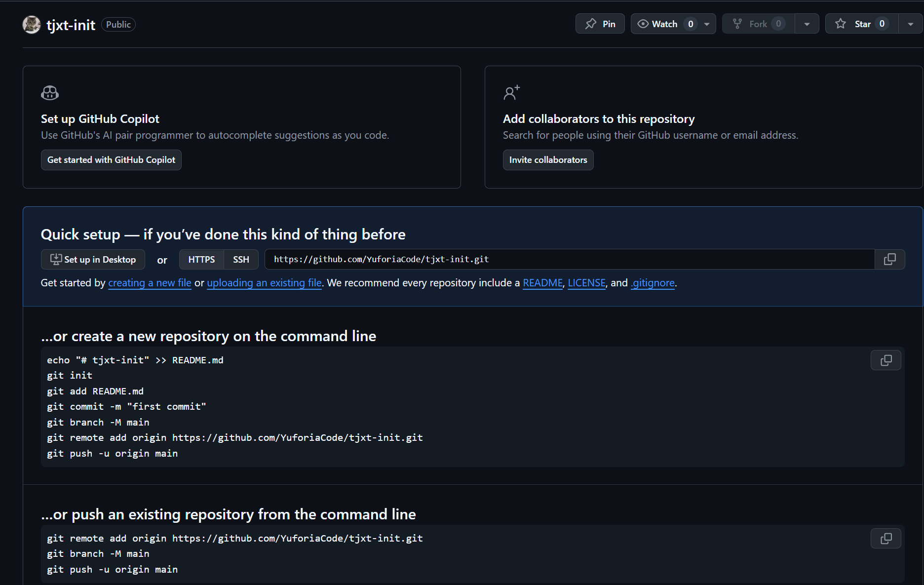Star the repository

point(862,24)
